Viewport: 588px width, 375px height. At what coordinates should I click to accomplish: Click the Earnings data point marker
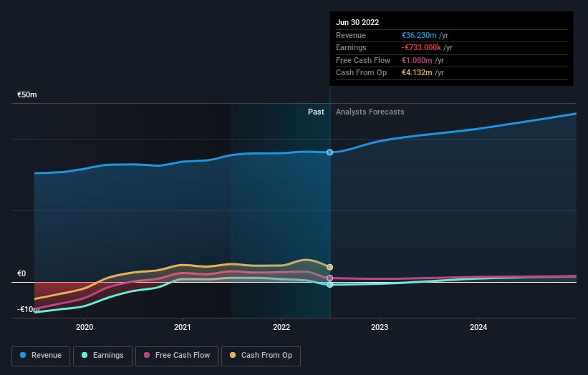tap(329, 285)
